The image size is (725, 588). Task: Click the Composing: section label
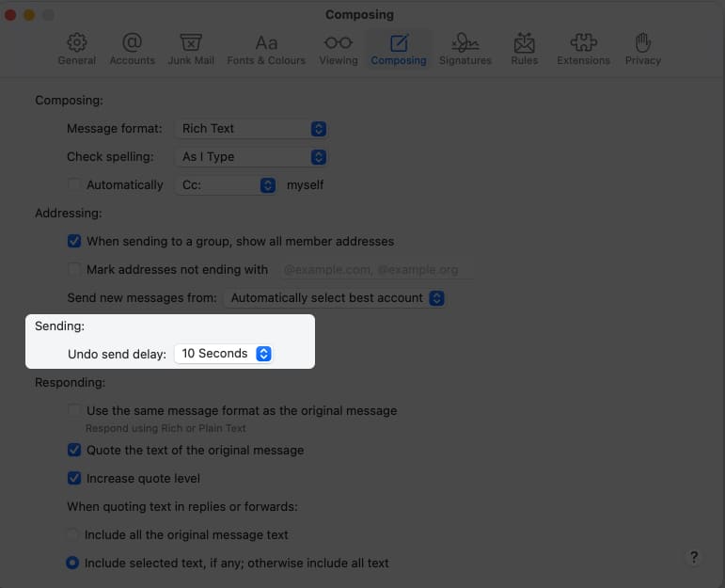(x=69, y=101)
